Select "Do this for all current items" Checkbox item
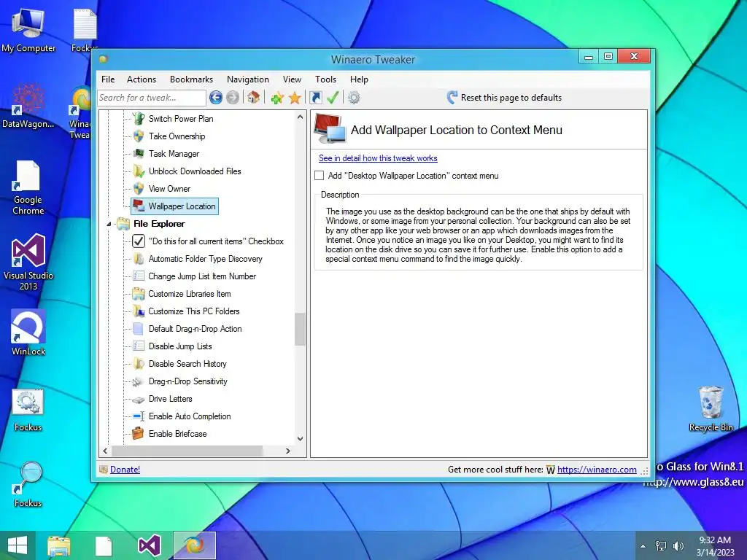747x560 pixels. pyautogui.click(x=208, y=241)
